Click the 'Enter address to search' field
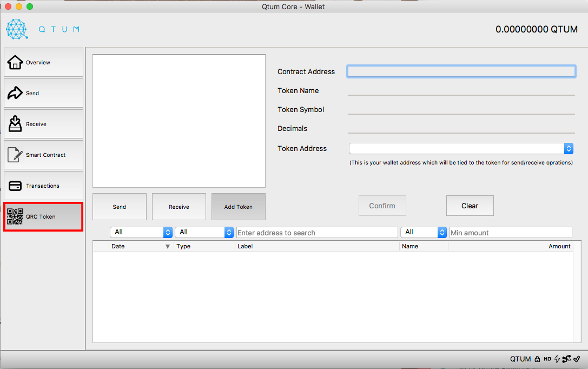 point(317,233)
